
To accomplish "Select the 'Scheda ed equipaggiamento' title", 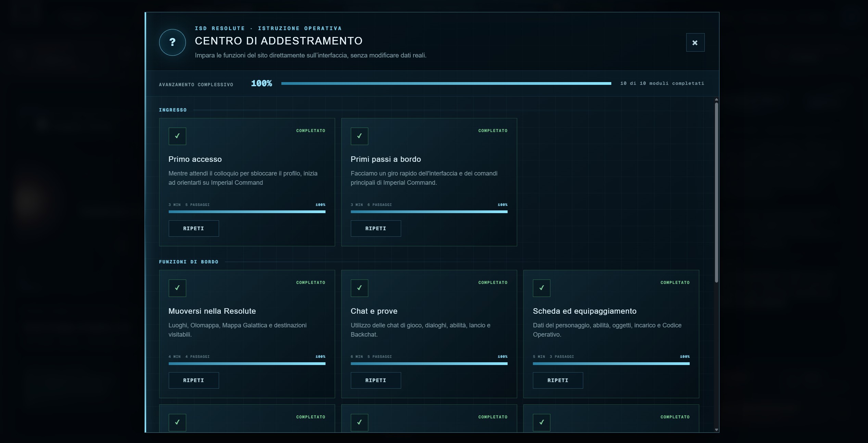I will pyautogui.click(x=585, y=311).
